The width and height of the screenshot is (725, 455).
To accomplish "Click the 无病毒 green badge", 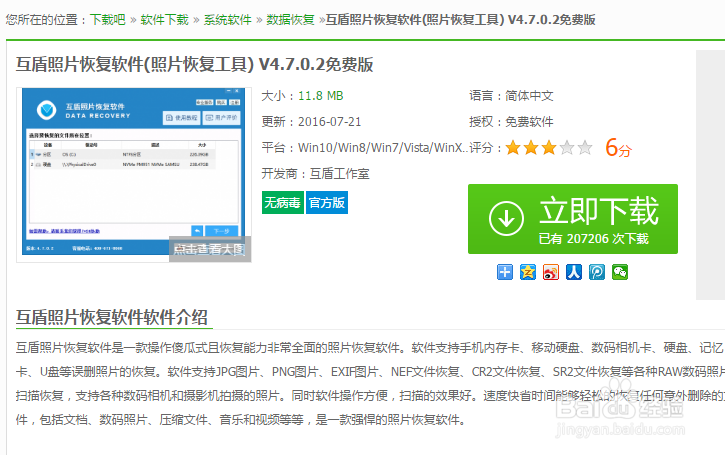I will click(x=283, y=203).
